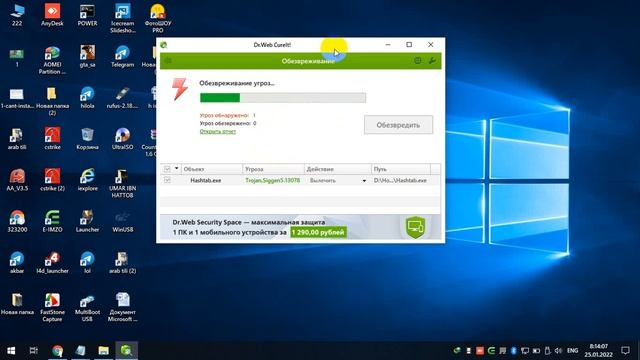Click the Действие column header
Screen dimensions: 640x360
tap(338, 169)
